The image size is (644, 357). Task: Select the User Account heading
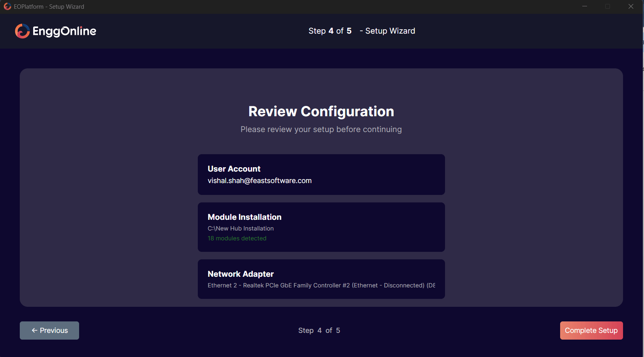click(234, 169)
